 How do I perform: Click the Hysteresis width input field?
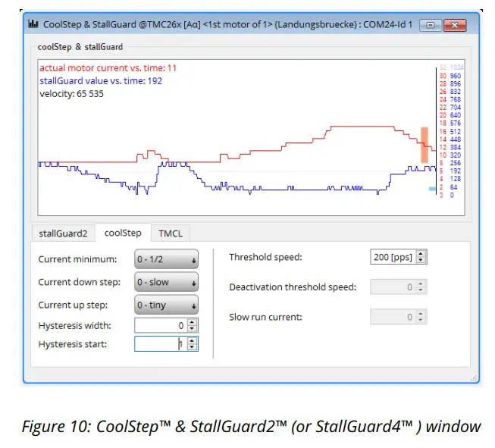[161, 325]
